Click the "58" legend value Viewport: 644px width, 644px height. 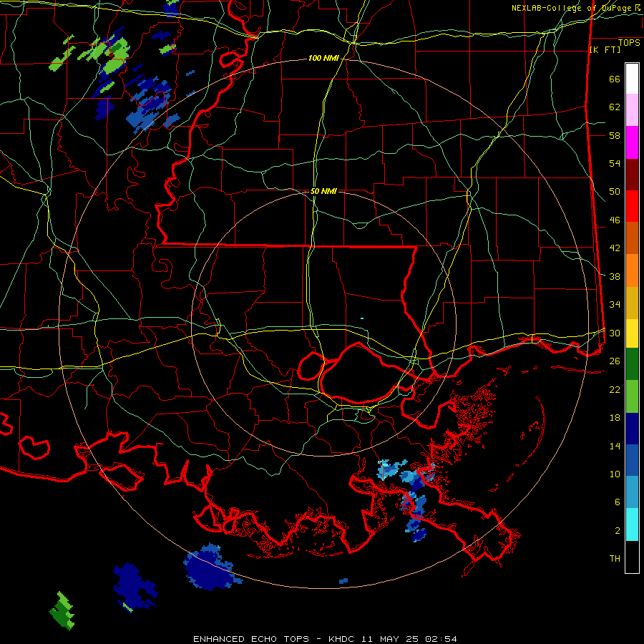[615, 135]
